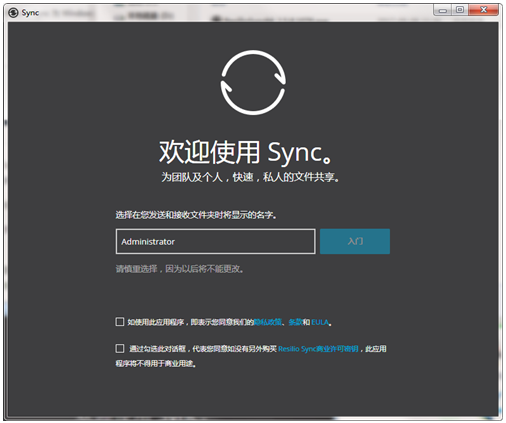Click the 请慎重选择 warning text

pos(180,269)
